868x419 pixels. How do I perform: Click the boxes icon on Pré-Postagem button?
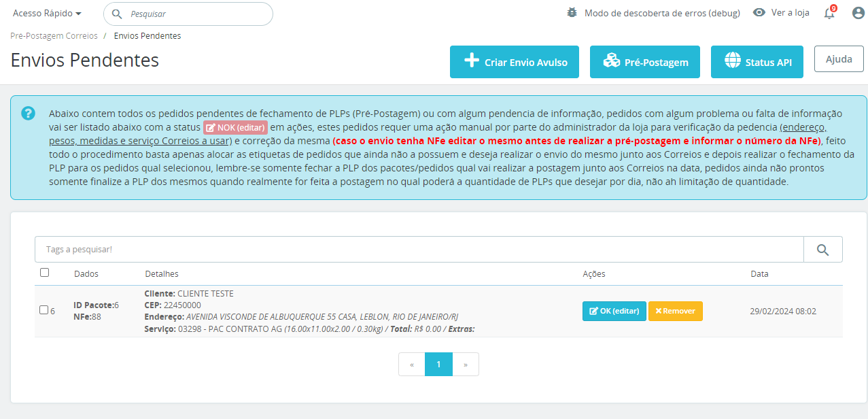[611, 61]
